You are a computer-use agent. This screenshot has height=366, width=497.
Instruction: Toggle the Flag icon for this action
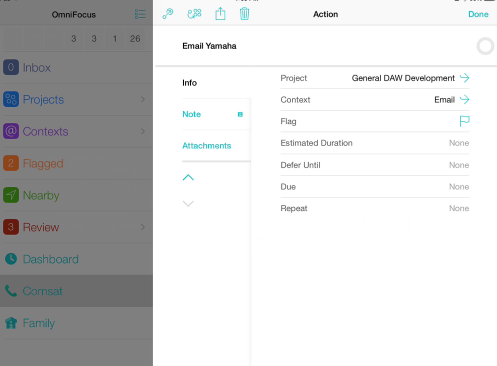click(464, 121)
